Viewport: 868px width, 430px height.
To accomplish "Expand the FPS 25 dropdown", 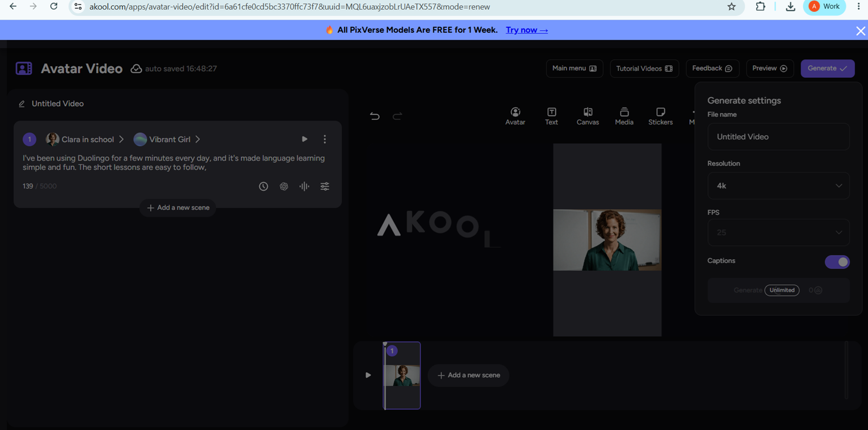I will (x=778, y=232).
